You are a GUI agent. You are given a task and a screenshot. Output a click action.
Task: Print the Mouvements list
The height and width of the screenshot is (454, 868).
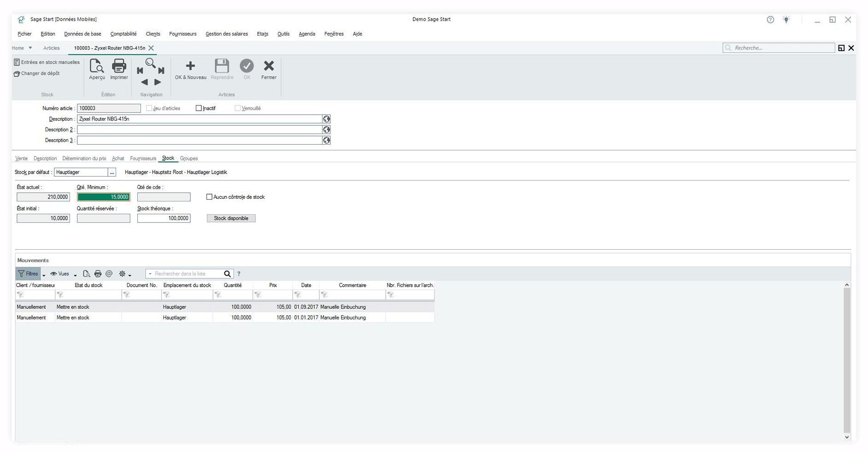(x=98, y=274)
